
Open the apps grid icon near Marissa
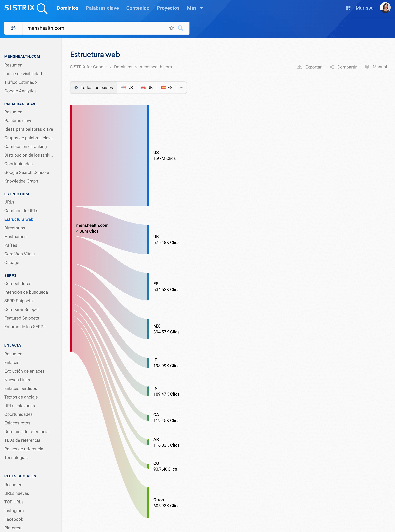(348, 8)
